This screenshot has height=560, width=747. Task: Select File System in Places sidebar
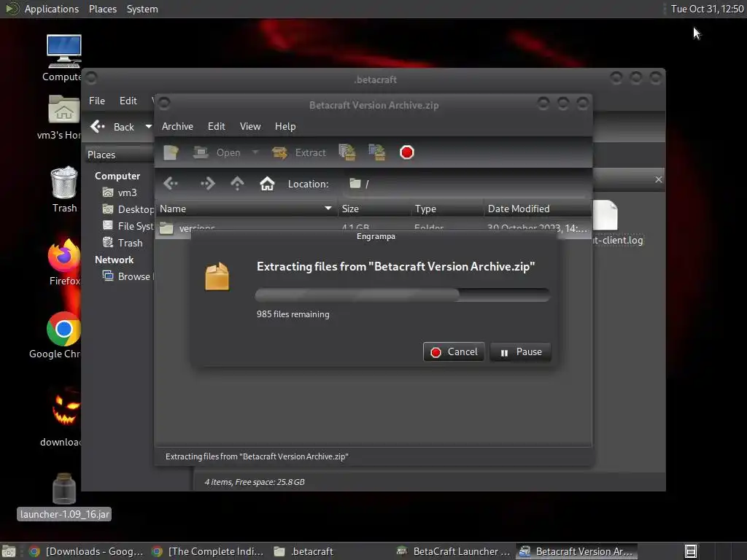pos(128,226)
